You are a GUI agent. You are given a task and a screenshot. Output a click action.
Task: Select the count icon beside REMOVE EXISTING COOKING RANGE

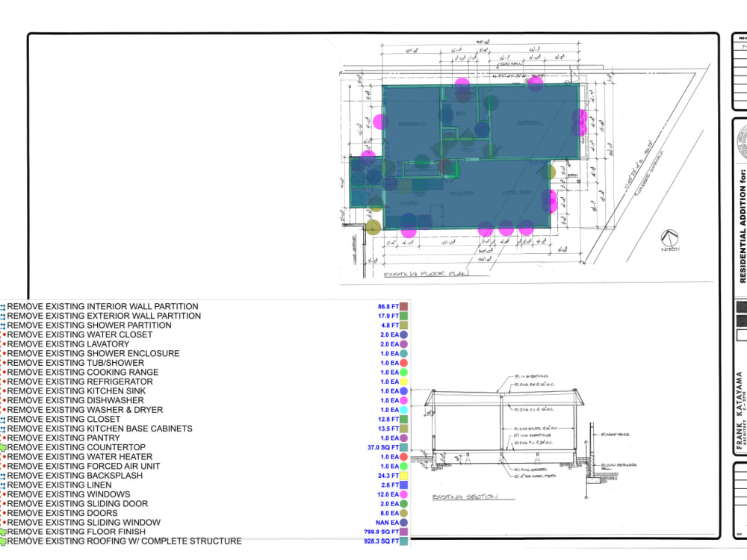(x=5, y=373)
